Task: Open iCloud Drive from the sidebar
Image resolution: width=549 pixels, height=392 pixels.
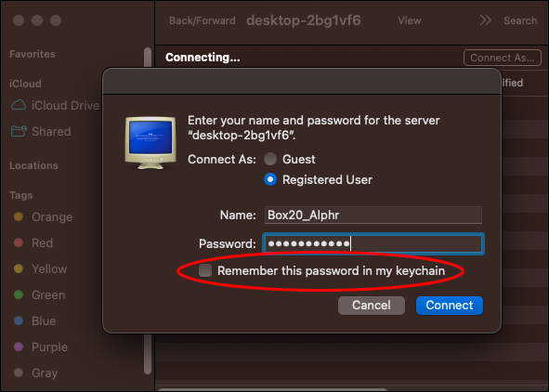Action: click(x=55, y=105)
